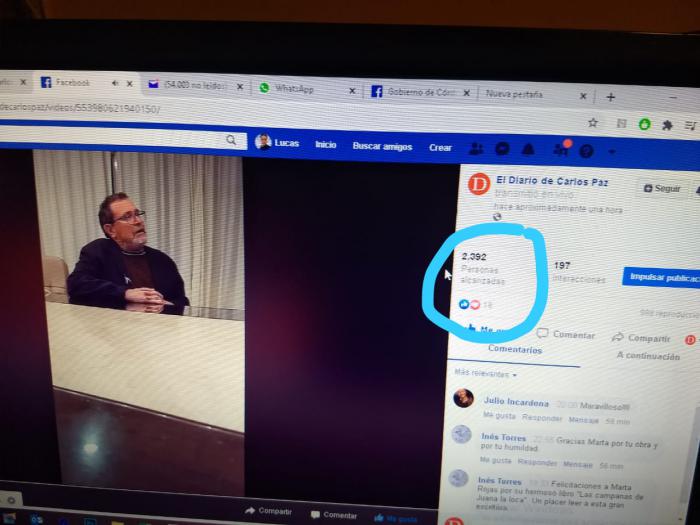Open the Crear menu in header
700x525 pixels.
440,147
